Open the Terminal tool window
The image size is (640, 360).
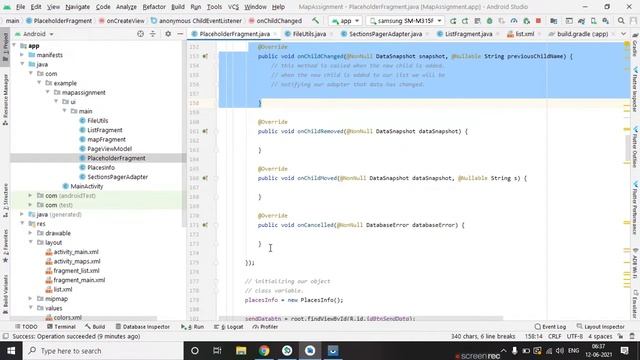61,327
